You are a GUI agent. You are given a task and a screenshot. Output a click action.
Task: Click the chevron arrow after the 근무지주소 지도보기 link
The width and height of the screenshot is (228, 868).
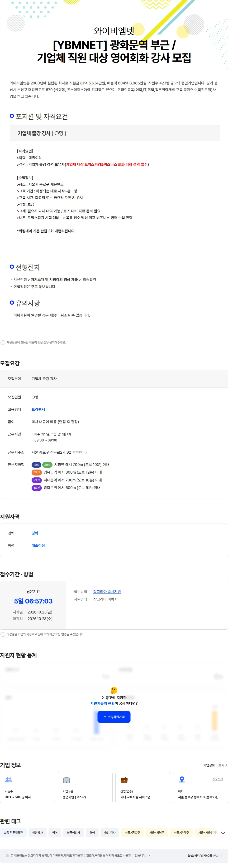86,452
